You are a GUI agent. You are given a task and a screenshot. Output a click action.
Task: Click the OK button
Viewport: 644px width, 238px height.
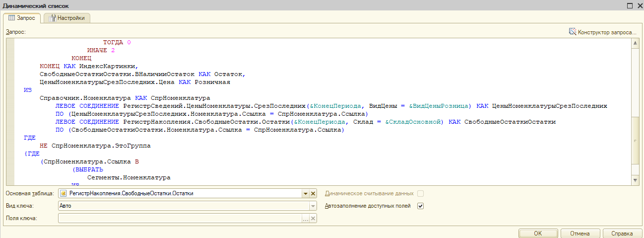point(538,234)
